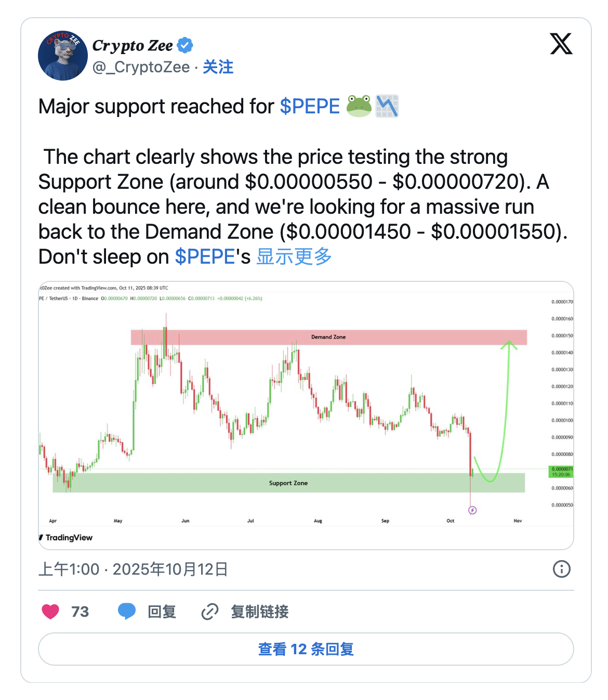This screenshot has height=700, width=608.
Task: Click the copy link chain icon
Action: (210, 612)
